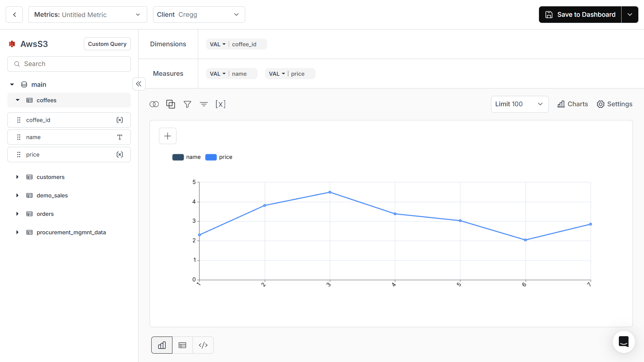
Task: Click the Custom Query button
Action: click(x=107, y=44)
